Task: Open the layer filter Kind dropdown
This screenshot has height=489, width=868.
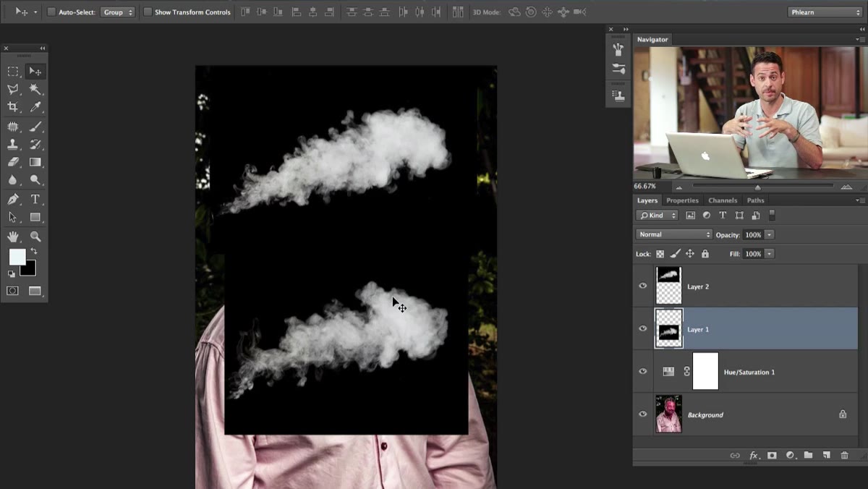Action: point(657,215)
